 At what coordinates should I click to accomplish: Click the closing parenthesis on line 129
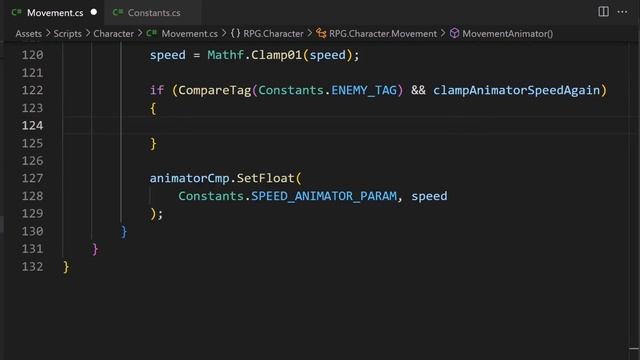153,214
